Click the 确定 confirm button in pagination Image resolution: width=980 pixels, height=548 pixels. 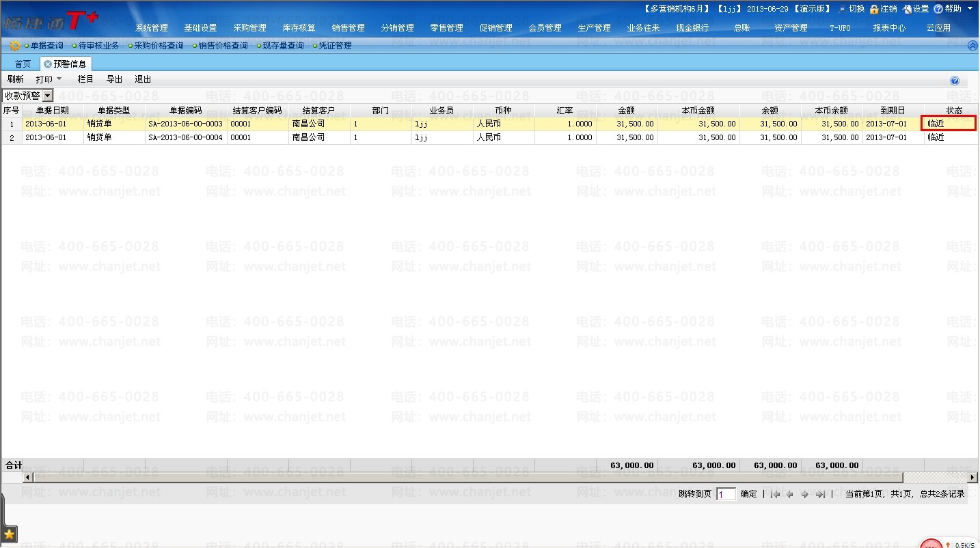pos(748,494)
